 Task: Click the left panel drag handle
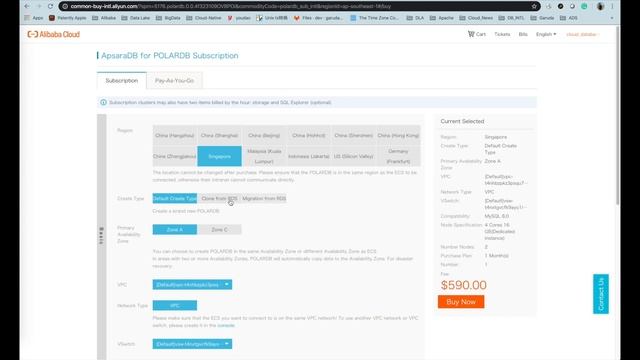pyautogui.click(x=101, y=236)
